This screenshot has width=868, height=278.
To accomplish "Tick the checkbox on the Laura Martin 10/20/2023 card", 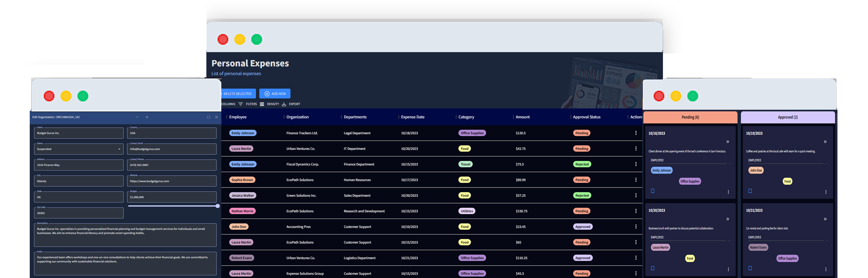I will pos(653,269).
